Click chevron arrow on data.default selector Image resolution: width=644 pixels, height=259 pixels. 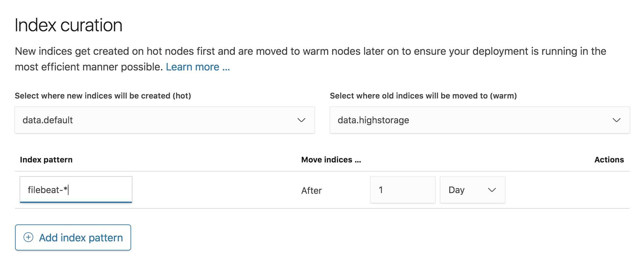(301, 120)
